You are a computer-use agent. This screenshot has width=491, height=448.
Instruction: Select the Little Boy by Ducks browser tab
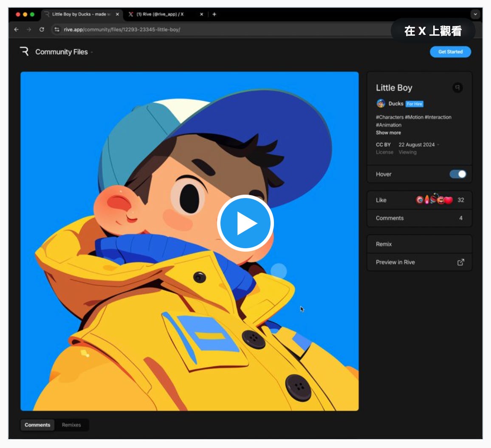coord(82,14)
